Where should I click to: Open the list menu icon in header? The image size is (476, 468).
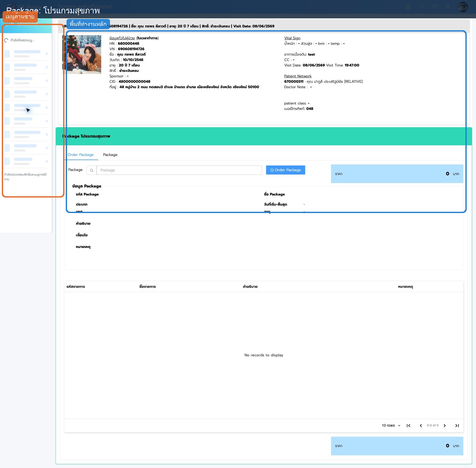[447, 7]
